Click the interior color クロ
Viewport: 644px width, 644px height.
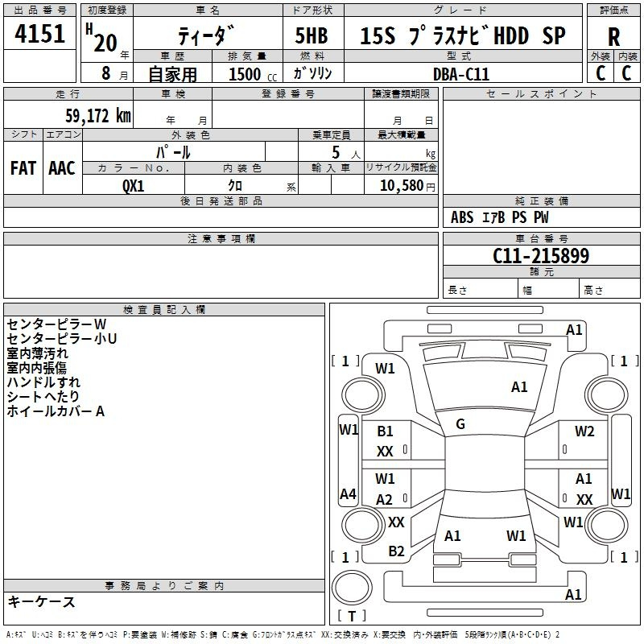pos(235,186)
